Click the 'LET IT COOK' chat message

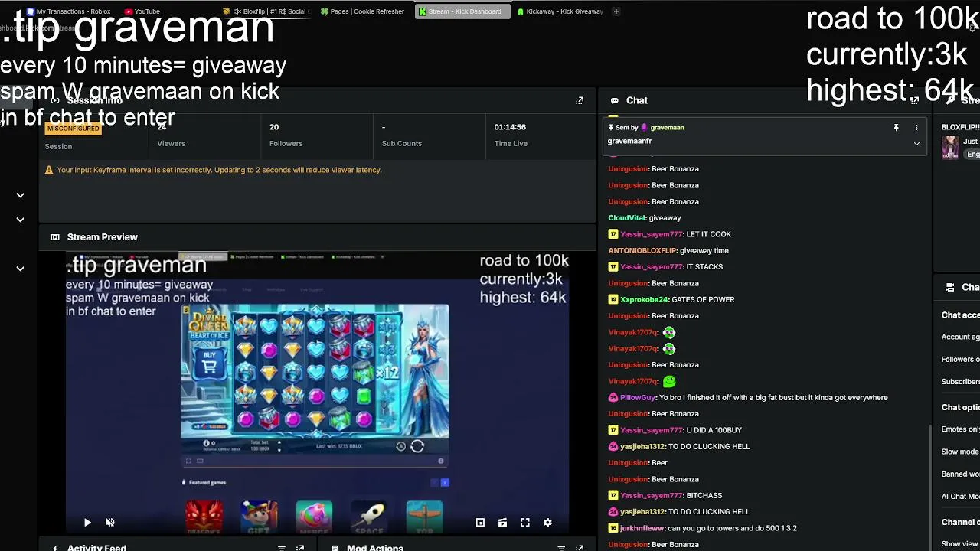pos(709,234)
